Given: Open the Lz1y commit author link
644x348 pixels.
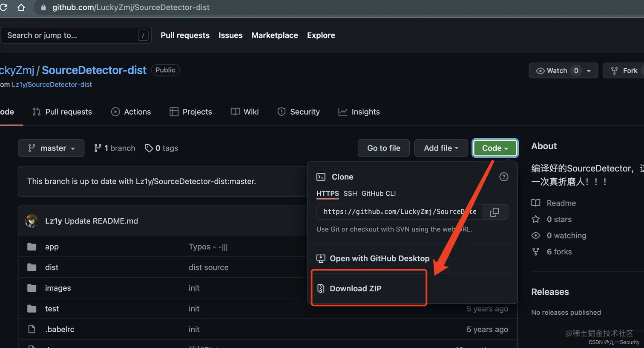Looking at the screenshot, I should (54, 221).
